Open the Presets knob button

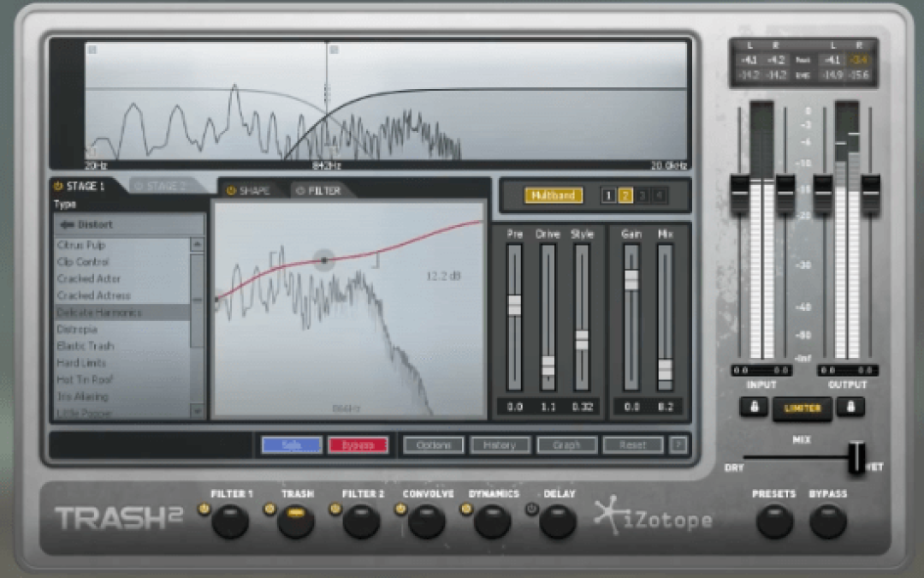click(x=774, y=522)
